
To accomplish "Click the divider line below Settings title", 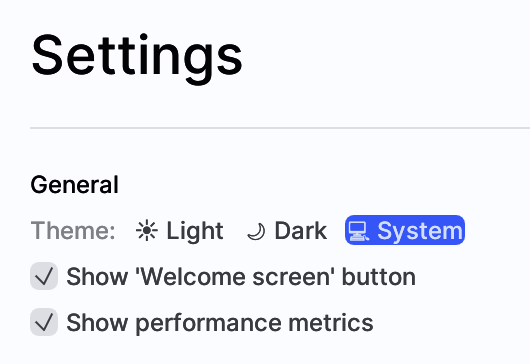I will [280, 128].
